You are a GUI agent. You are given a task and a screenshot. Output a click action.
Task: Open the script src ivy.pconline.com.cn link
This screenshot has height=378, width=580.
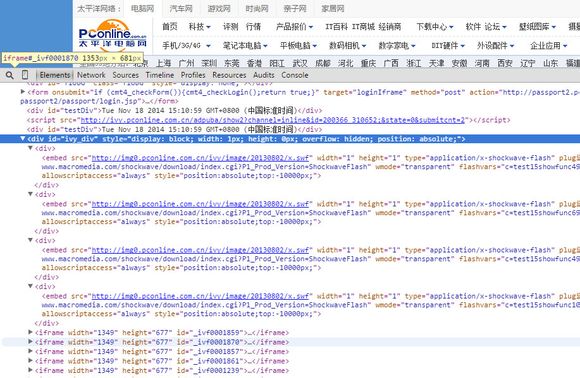pyautogui.click(x=272, y=120)
